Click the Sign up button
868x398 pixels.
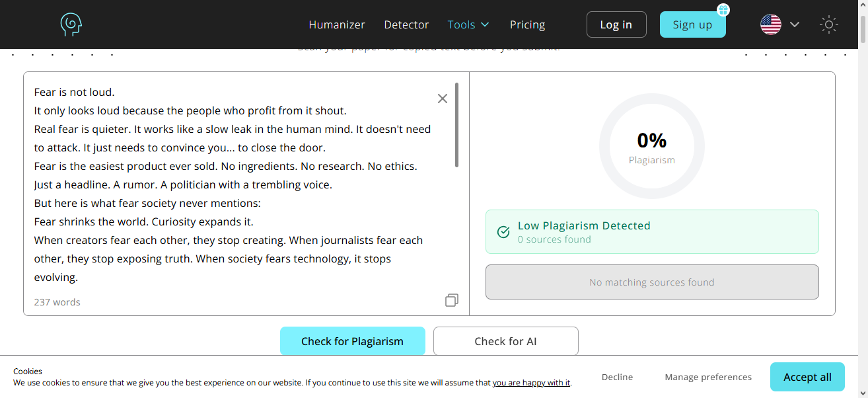tap(692, 24)
